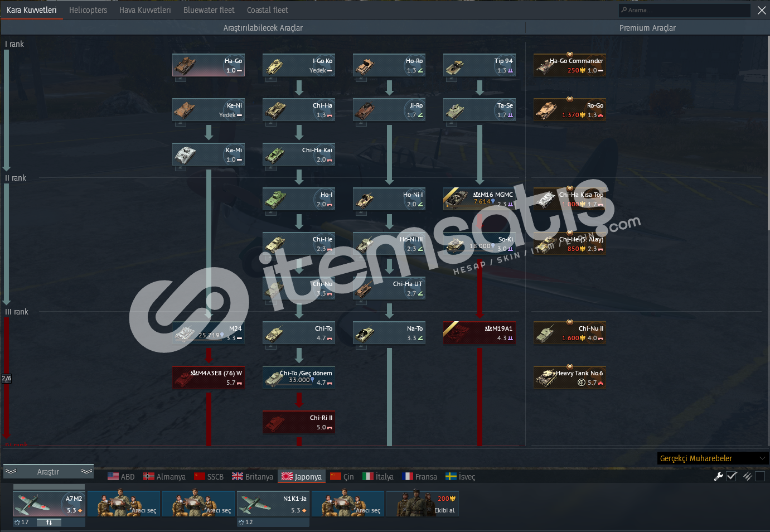This screenshot has width=770, height=532.
Task: Select the Chi-Ha Kai tank card
Action: click(x=299, y=154)
